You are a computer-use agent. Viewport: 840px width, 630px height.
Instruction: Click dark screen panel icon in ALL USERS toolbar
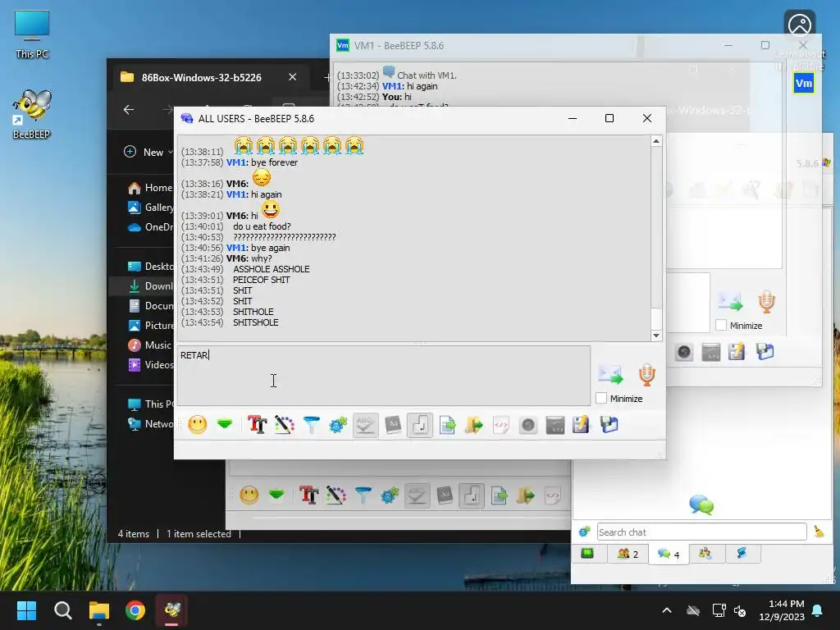pyautogui.click(x=555, y=426)
